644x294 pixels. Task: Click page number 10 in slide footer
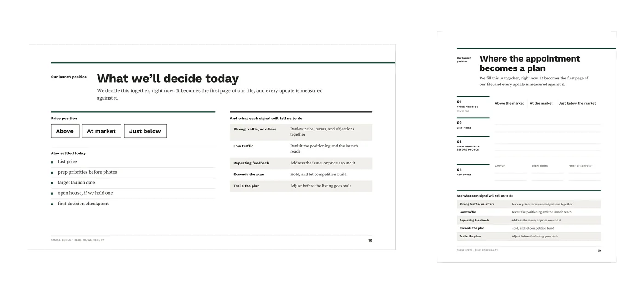pyautogui.click(x=370, y=240)
